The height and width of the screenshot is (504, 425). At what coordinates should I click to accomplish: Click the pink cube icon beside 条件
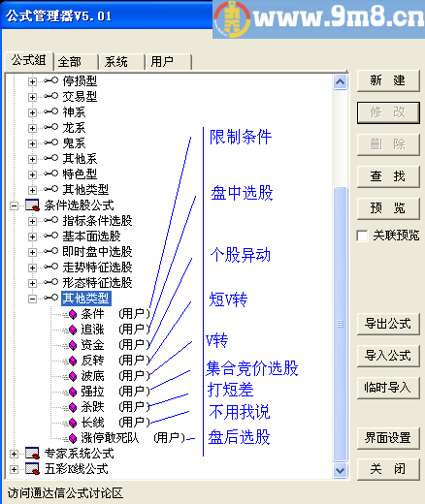[x=73, y=314]
